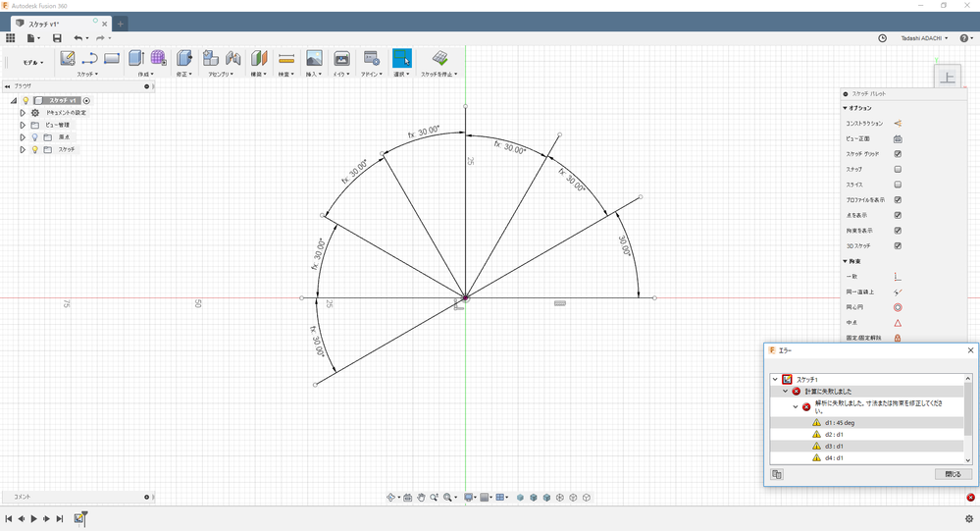Viewport: 980px width, 531px height.
Task: Expand the スケッチ folder tree node
Action: click(23, 149)
